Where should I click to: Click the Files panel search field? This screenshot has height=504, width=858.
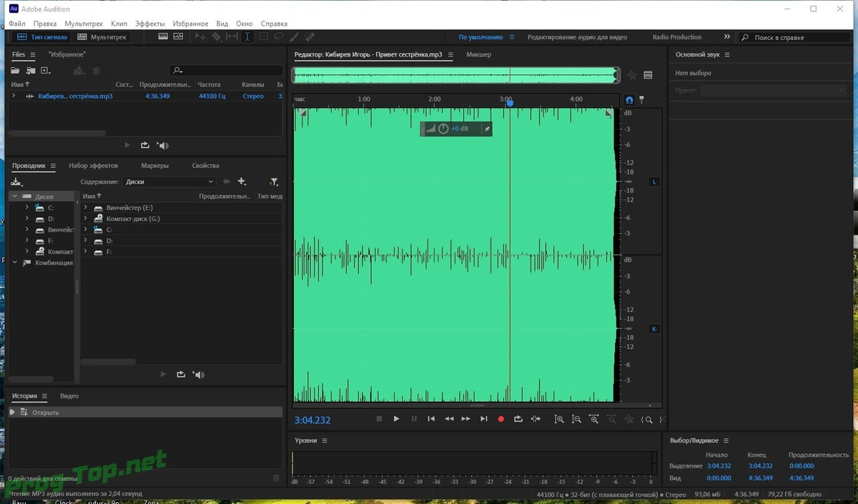(227, 70)
